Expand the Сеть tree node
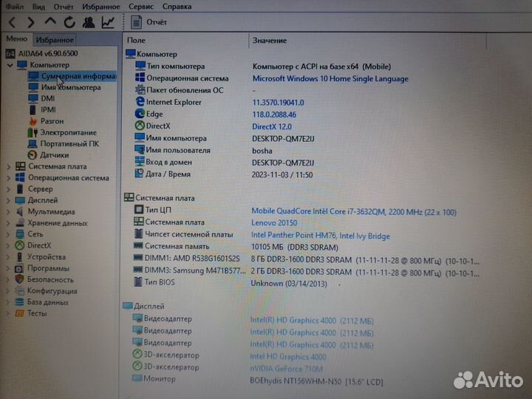 9,234
